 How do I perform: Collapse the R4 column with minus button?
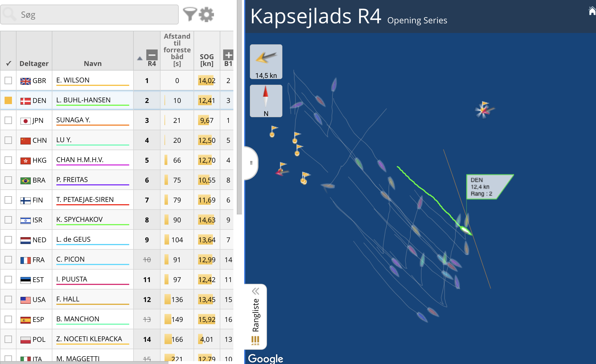pos(152,55)
